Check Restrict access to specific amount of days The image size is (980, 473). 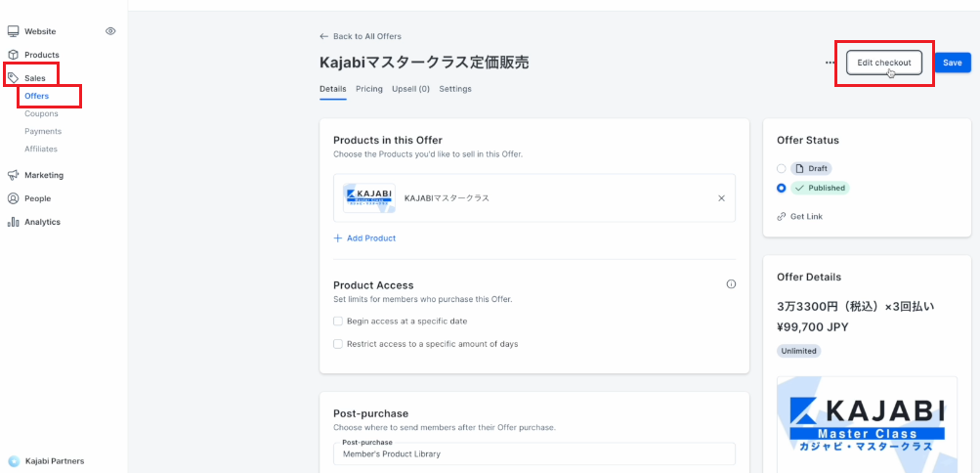[338, 344]
